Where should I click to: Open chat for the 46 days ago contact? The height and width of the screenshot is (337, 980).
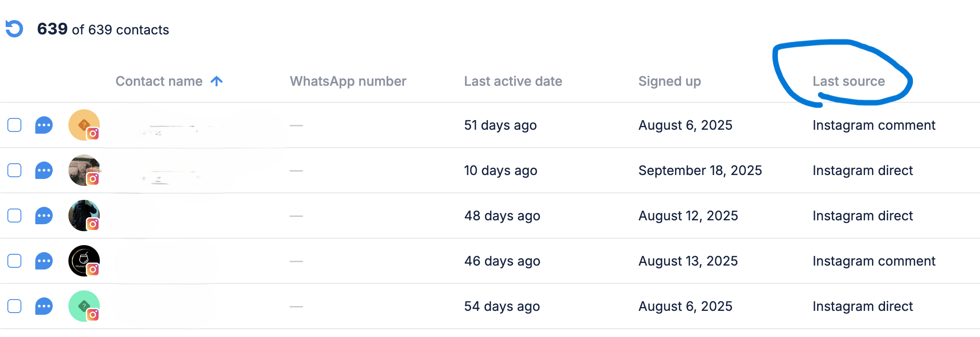44,261
